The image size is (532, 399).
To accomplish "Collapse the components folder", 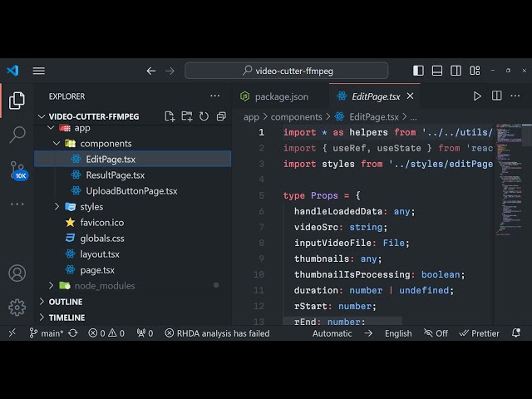I will pyautogui.click(x=57, y=144).
